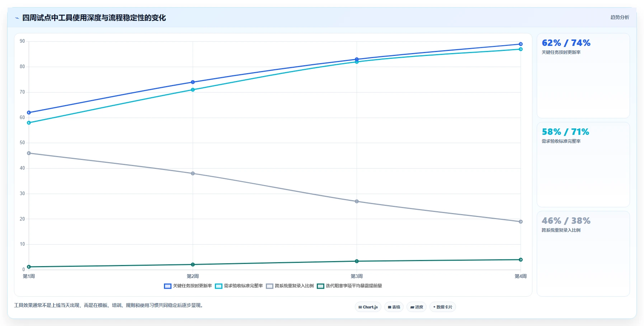
Task: Select the 第3周 point on the green 迭代阻塞 line
Action: [357, 261]
